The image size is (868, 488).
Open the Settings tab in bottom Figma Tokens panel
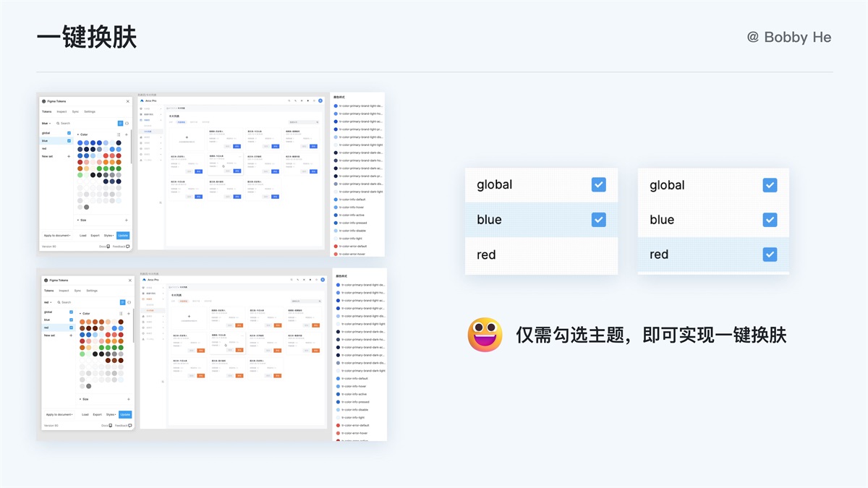[x=92, y=291]
